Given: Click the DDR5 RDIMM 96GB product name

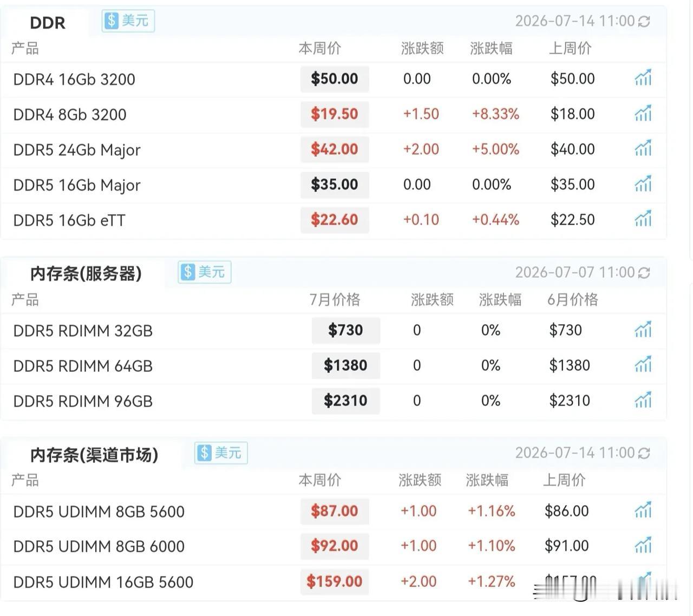Looking at the screenshot, I should point(83,401).
